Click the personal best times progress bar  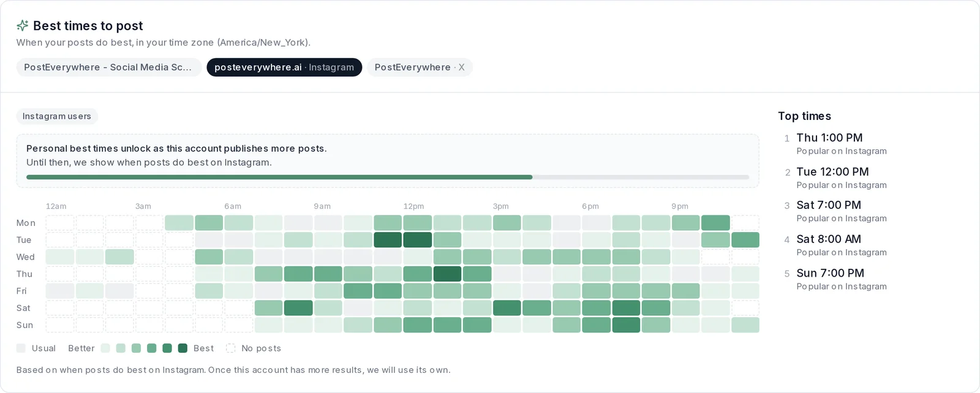[x=388, y=177]
